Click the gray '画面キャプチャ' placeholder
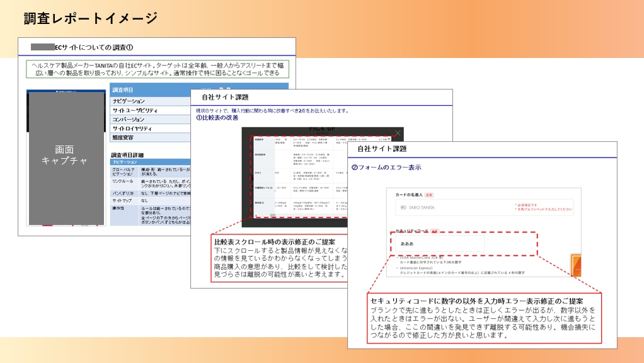This screenshot has height=363, width=644. pyautogui.click(x=66, y=158)
